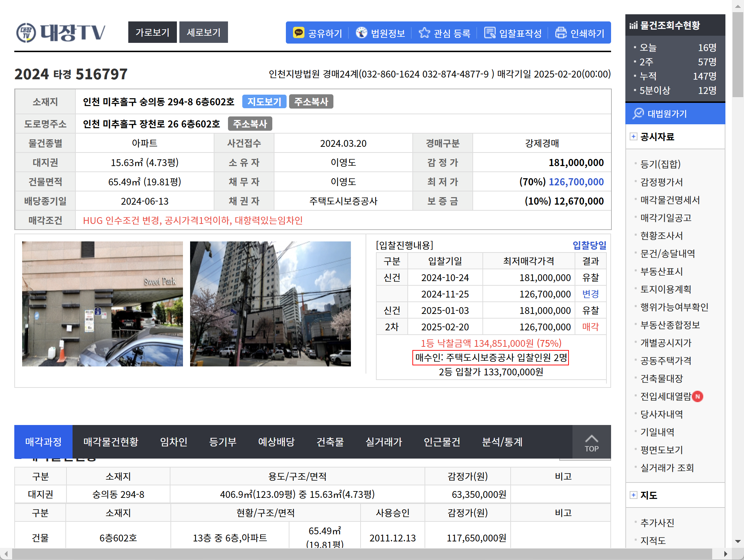Open the 임차인 tab

click(x=174, y=442)
